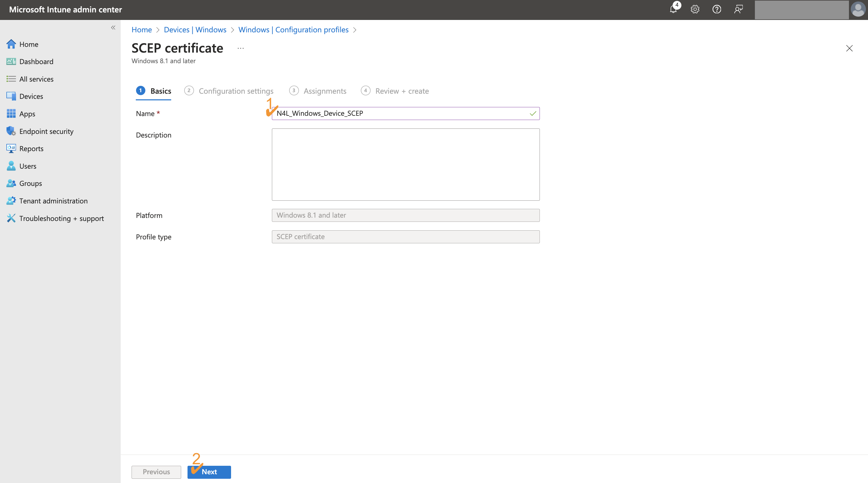
Task: Navigate to Windows | Configuration profiles breadcrumb
Action: [293, 30]
